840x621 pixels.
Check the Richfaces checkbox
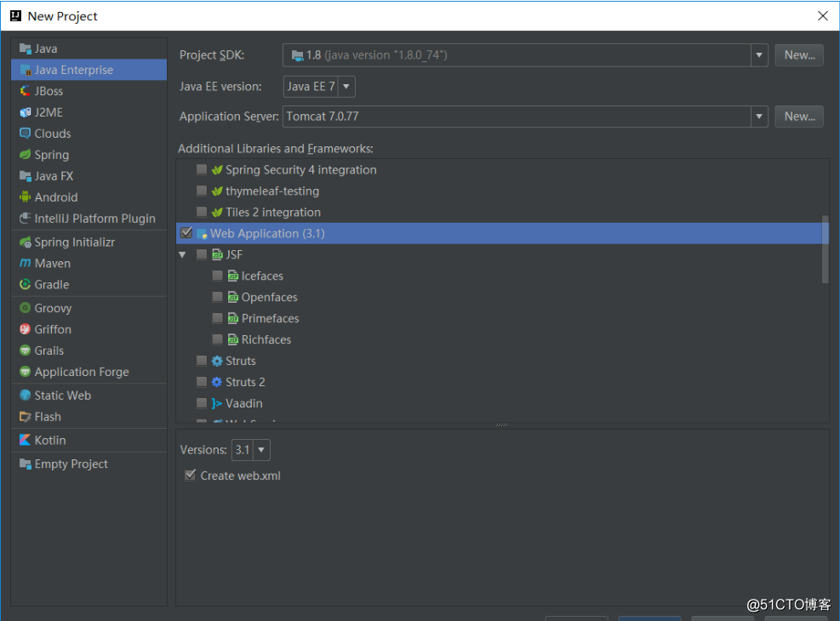tap(218, 339)
